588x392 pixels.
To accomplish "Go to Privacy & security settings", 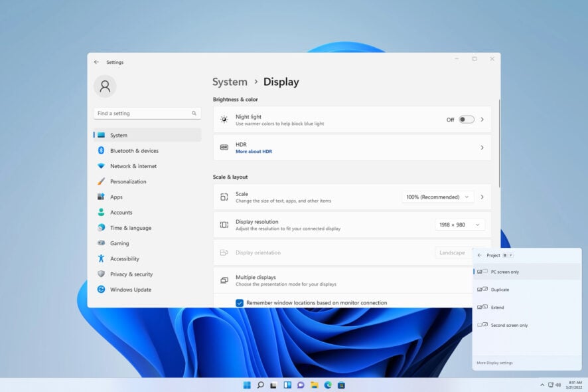I will 147,274.
